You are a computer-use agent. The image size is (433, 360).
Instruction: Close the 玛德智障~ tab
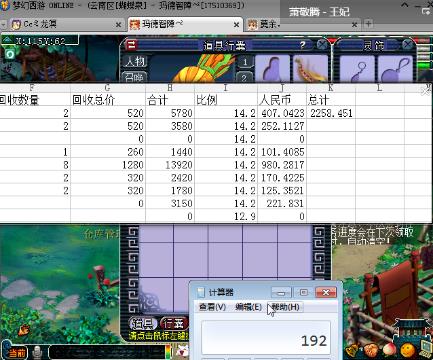tap(236, 25)
